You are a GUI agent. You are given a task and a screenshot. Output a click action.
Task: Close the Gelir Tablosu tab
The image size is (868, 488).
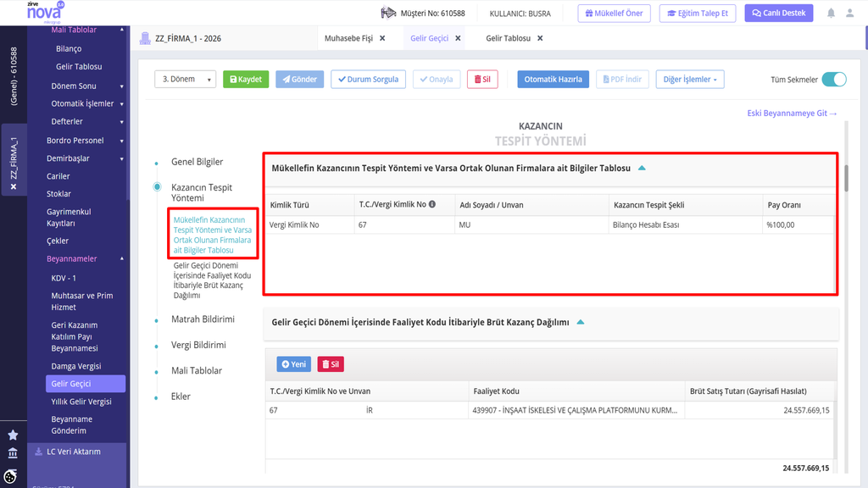pos(540,38)
